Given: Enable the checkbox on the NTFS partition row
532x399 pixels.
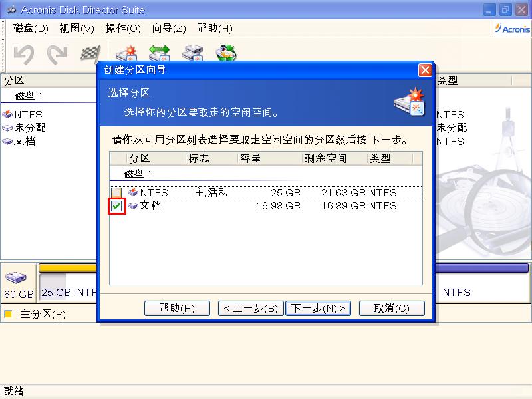Looking at the screenshot, I should click(114, 192).
